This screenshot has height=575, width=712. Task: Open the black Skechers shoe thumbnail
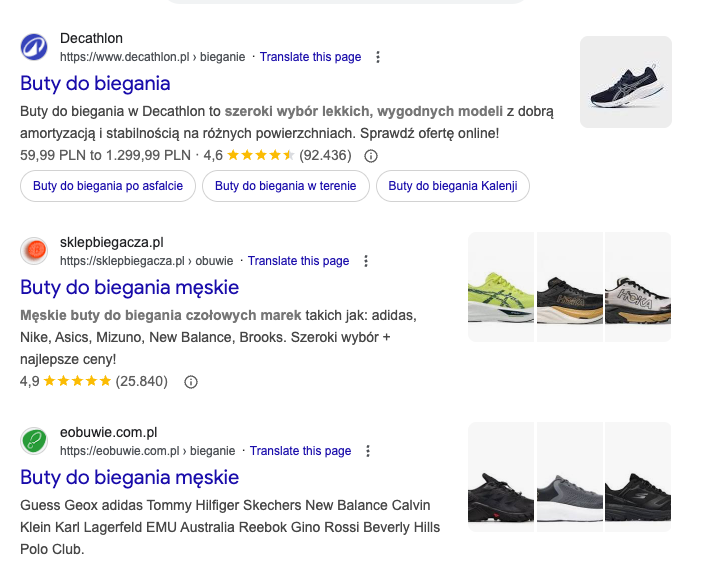[638, 477]
